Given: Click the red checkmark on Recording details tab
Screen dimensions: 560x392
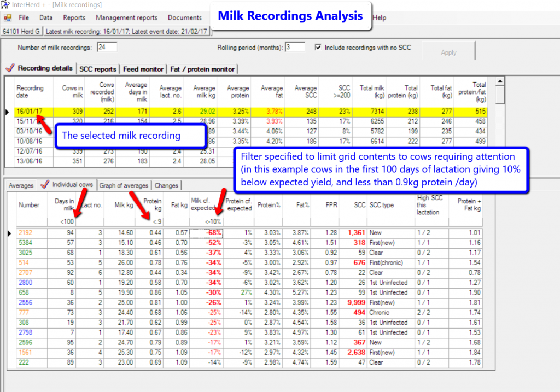Looking at the screenshot, I should (10, 68).
